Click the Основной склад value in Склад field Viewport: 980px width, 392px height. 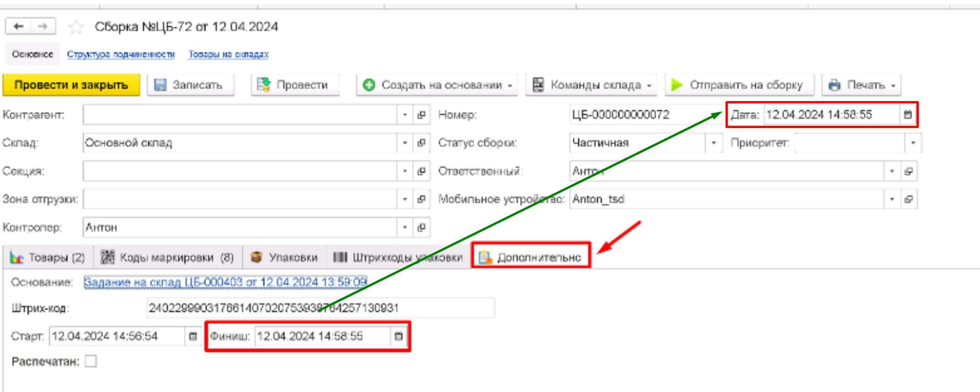(x=128, y=143)
